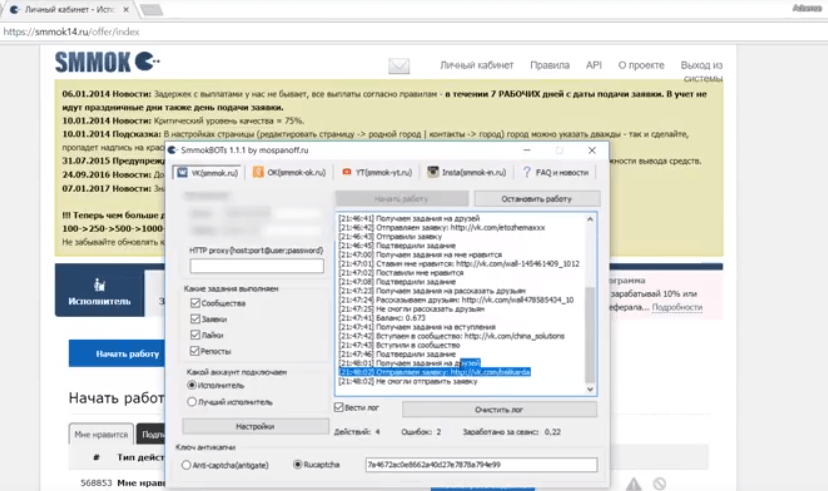Click the warning triangle icon in task row
The width and height of the screenshot is (828, 491).
tap(634, 483)
